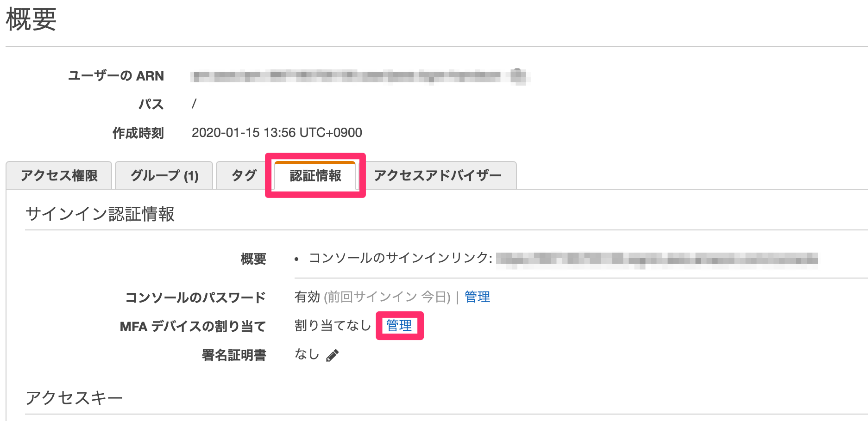Open the グループ (1) tab

click(x=164, y=175)
